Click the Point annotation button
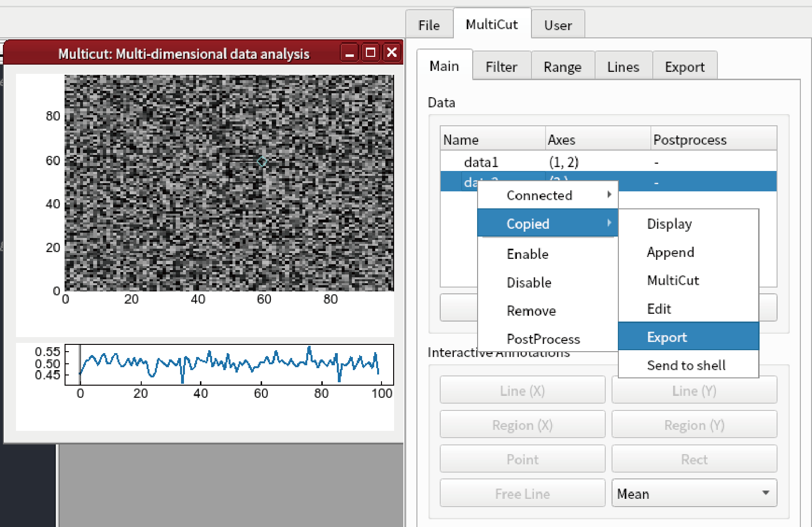This screenshot has width=812, height=527. pyautogui.click(x=522, y=459)
